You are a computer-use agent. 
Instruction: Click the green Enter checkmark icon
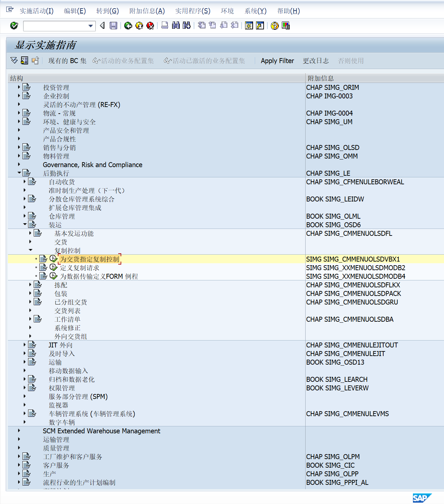[14, 26]
